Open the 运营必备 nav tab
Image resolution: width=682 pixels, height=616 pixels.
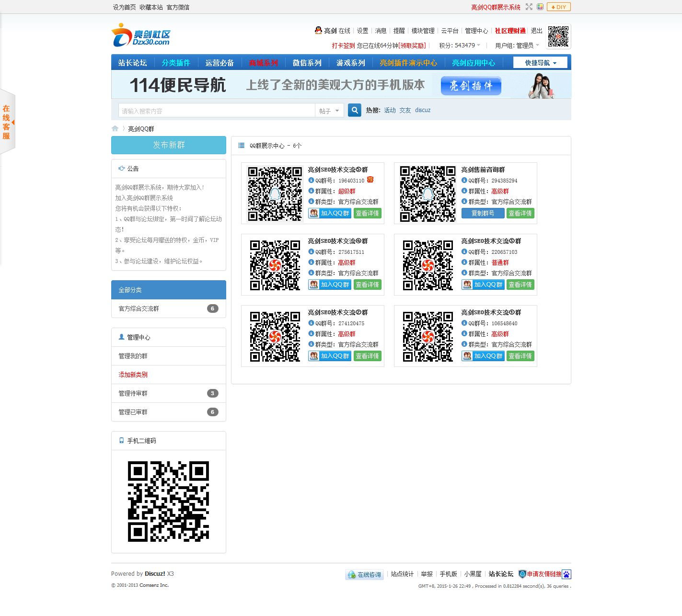click(220, 63)
